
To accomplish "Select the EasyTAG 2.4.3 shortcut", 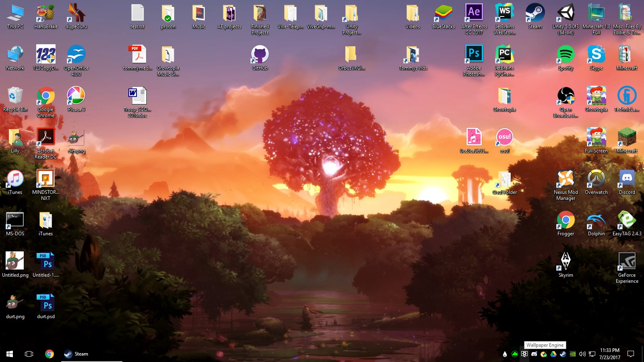I will click(x=627, y=224).
